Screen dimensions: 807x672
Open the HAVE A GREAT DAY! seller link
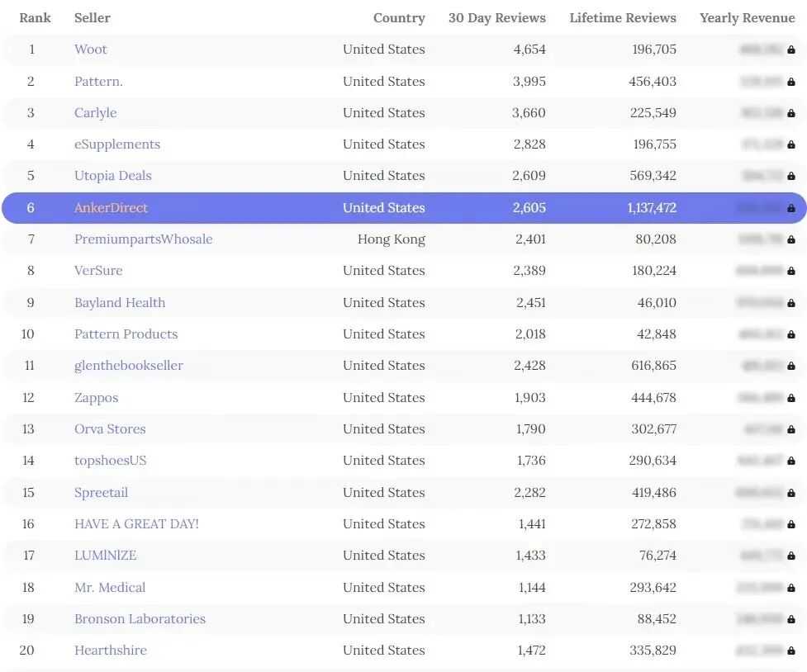136,524
